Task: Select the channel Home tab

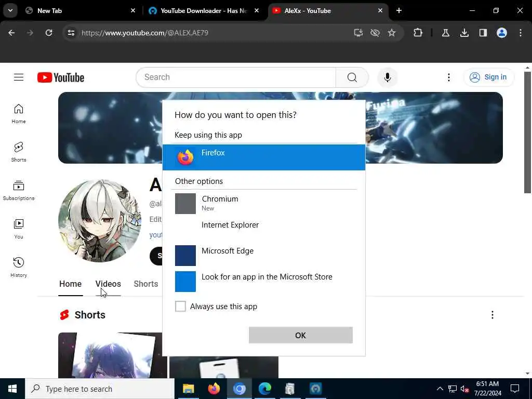Action: pos(71,284)
